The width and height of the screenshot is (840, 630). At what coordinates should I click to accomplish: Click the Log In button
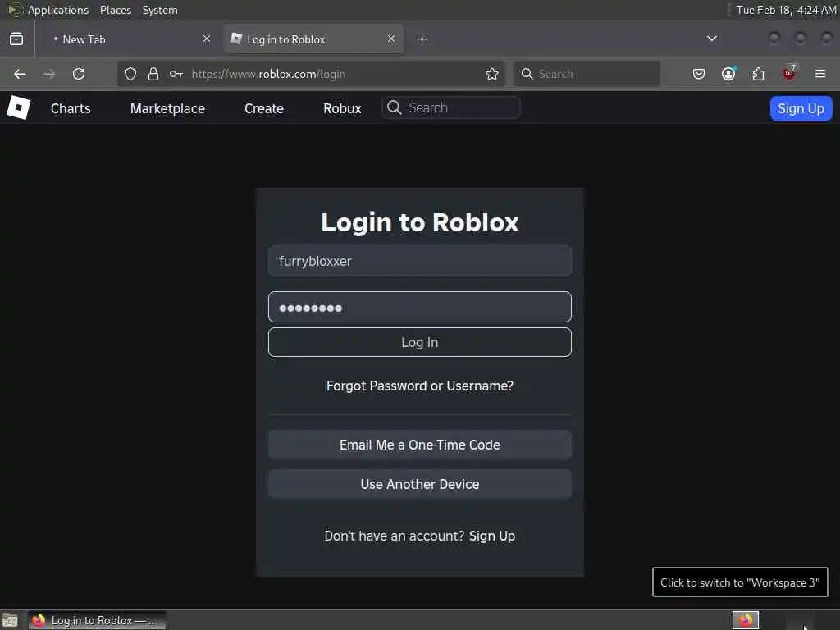420,342
